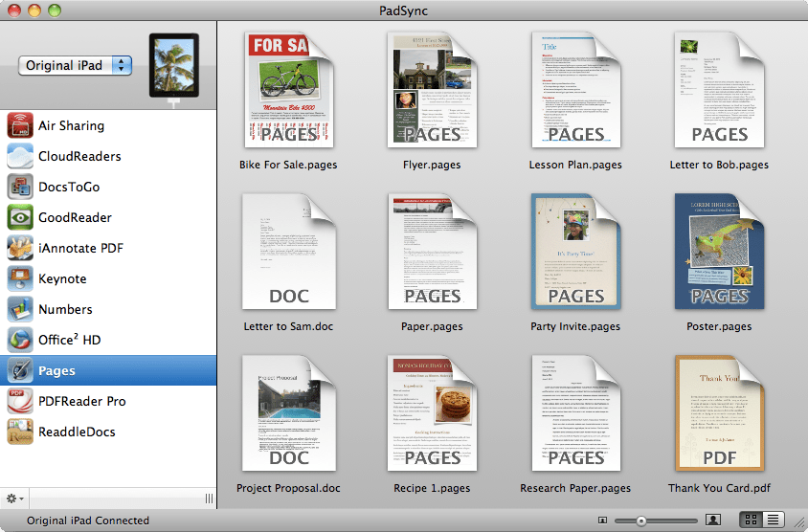This screenshot has width=808, height=532.
Task: Click the Thank You Card.pdf file name
Action: [719, 488]
